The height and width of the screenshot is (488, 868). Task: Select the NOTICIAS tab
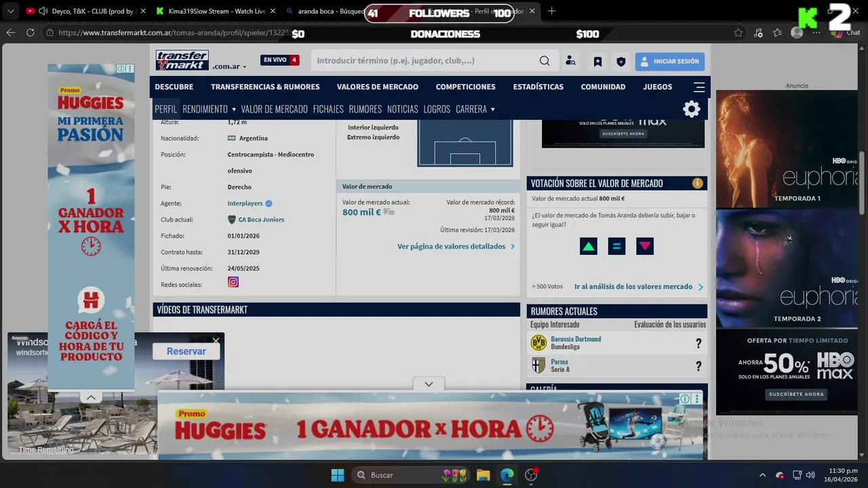pyautogui.click(x=403, y=109)
